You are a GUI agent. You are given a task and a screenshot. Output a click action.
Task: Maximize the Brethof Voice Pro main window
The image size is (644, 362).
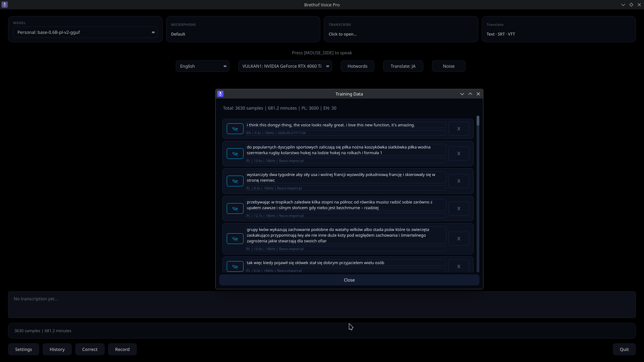click(631, 5)
